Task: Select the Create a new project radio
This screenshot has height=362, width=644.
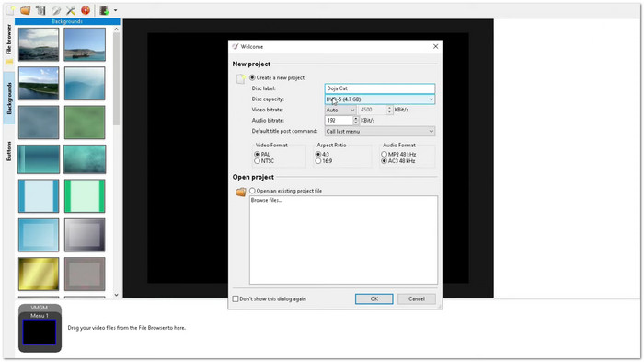Action: 252,77
